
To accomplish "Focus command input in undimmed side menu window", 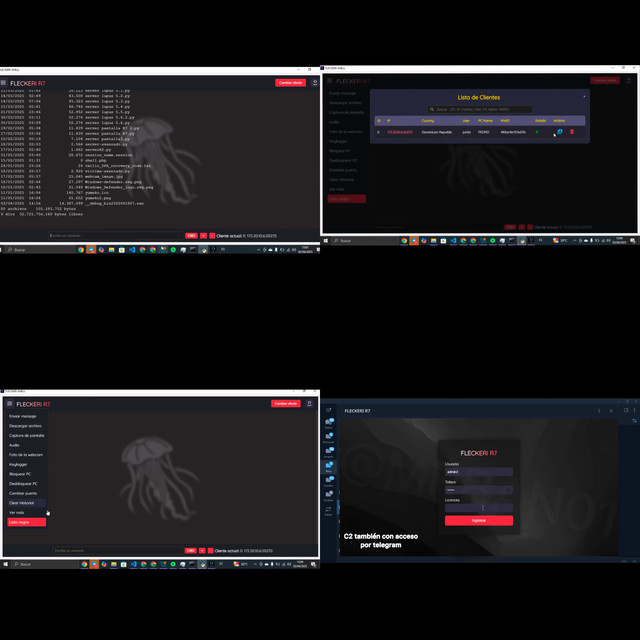I will pyautogui.click(x=118, y=551).
